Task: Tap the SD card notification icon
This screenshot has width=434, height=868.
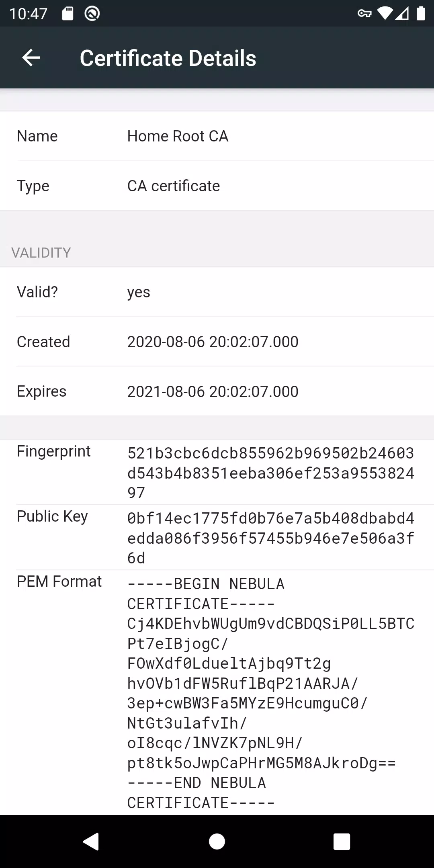Action: (x=68, y=14)
